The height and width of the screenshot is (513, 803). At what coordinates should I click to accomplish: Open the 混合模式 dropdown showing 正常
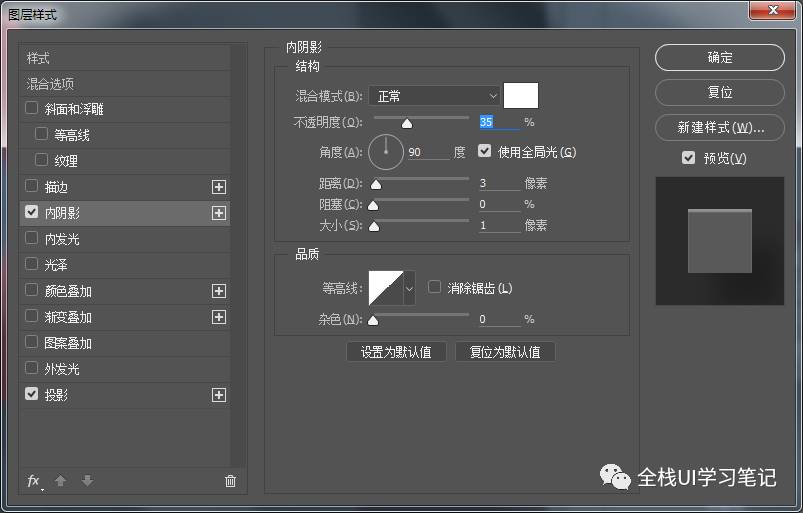click(434, 96)
